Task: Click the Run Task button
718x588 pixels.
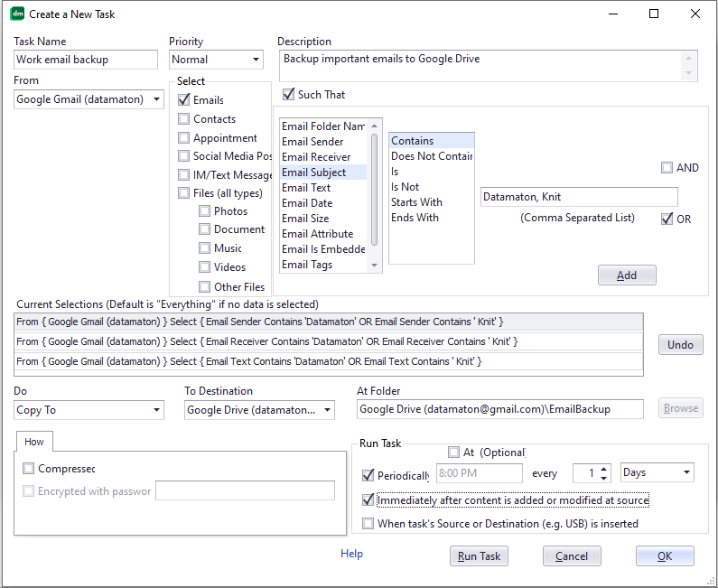Action: (x=479, y=556)
